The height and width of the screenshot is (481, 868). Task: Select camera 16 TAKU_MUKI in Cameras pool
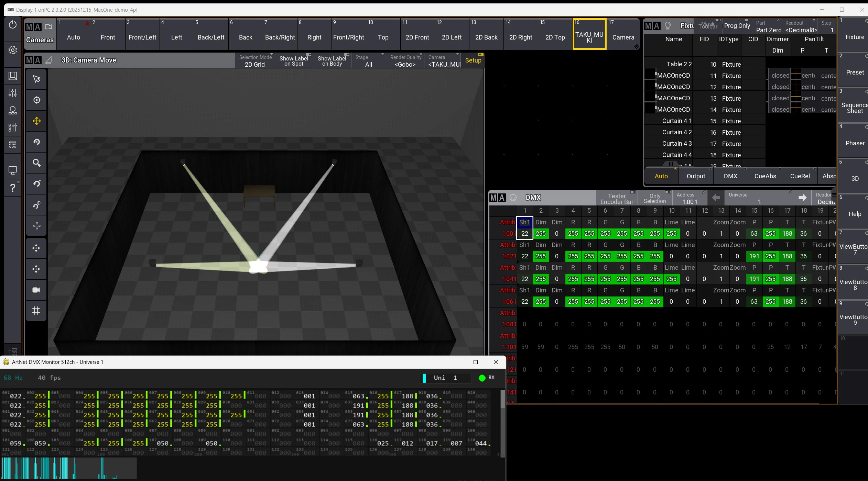[x=589, y=34]
